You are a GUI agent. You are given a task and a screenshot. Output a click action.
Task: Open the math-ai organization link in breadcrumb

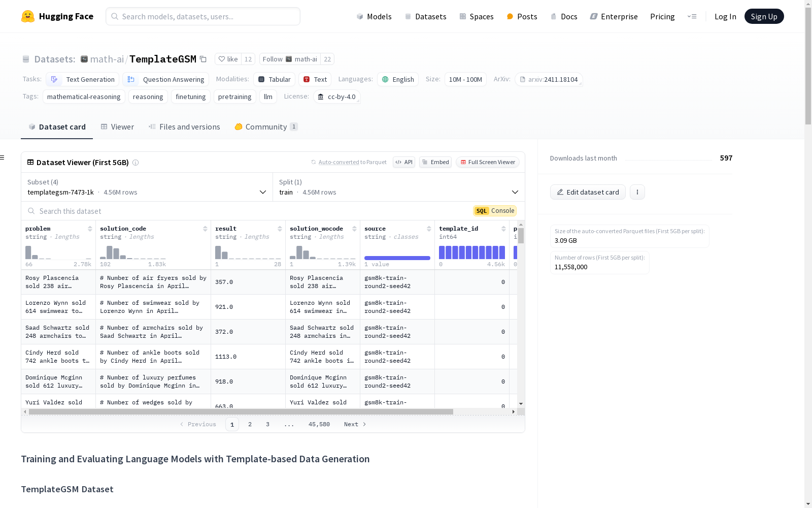107,59
